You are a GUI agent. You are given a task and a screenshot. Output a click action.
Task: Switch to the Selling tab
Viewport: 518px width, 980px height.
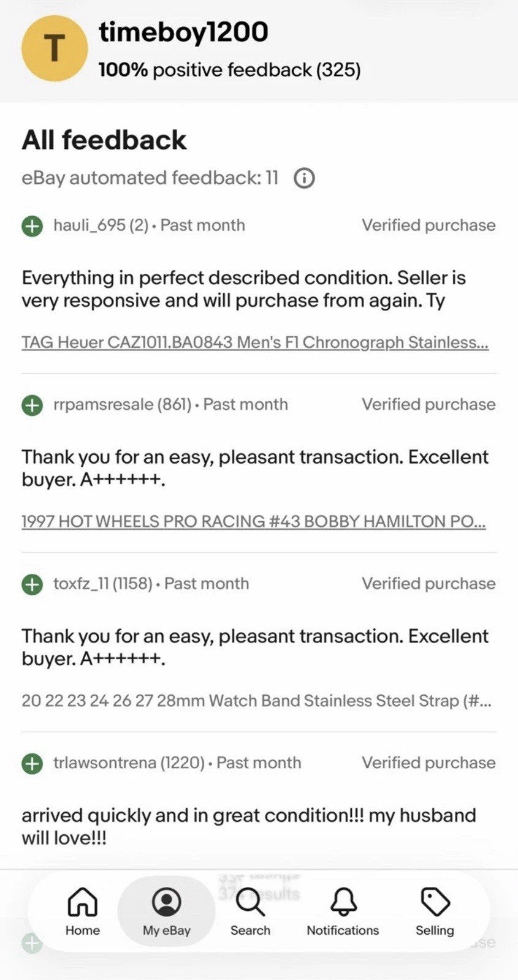(435, 911)
